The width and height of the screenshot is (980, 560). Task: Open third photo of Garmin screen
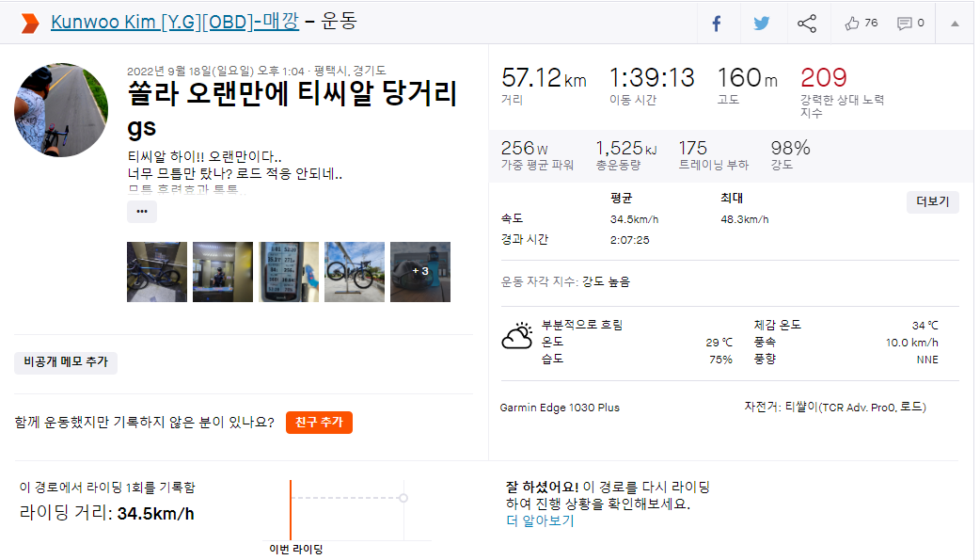289,272
